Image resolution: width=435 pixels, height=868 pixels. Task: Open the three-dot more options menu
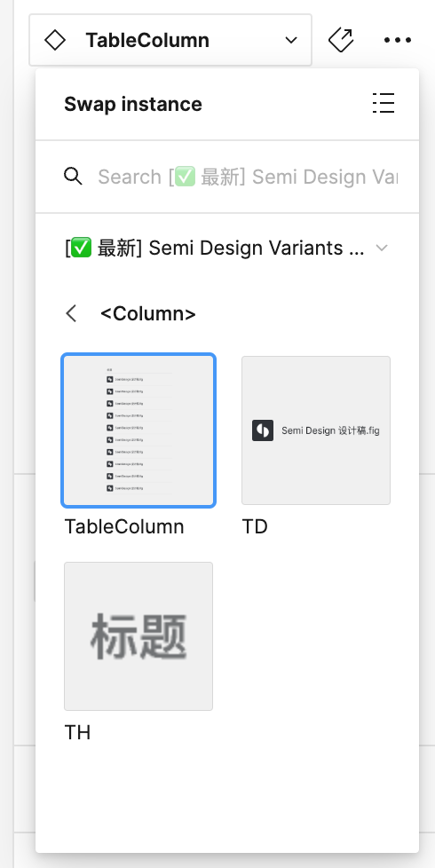click(398, 40)
